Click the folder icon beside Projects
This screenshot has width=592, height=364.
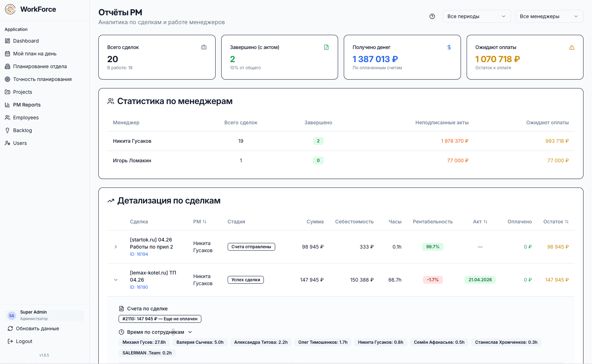(7, 92)
